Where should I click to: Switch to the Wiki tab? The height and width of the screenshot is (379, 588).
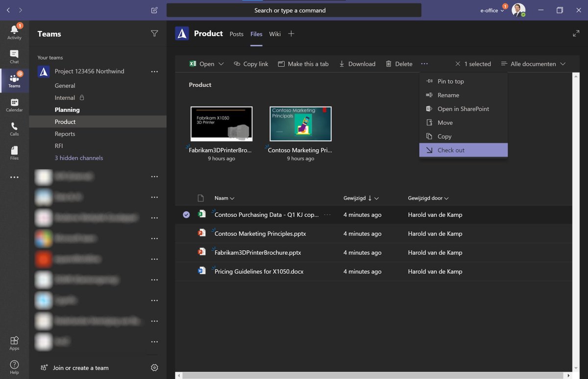[x=275, y=34]
